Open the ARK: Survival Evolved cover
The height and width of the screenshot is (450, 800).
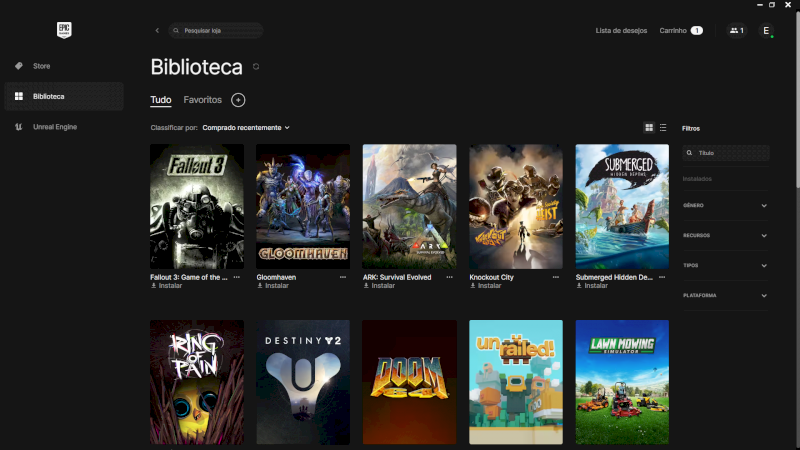[x=410, y=207]
